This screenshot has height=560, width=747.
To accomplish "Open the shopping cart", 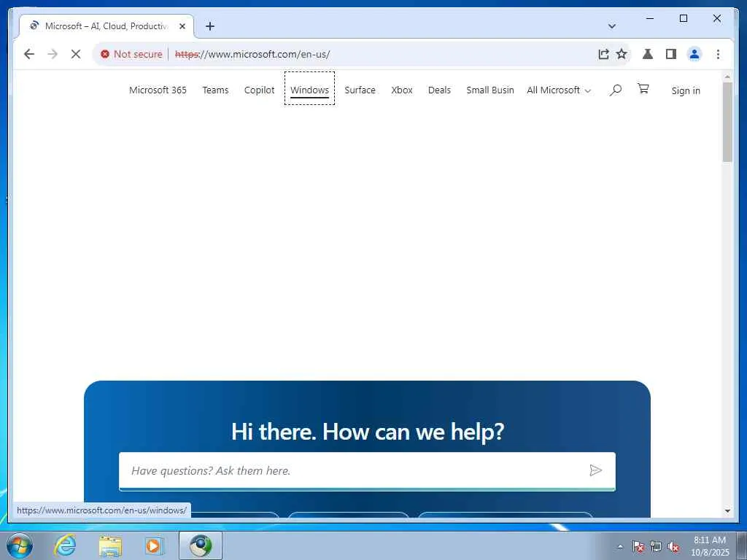I will point(643,88).
